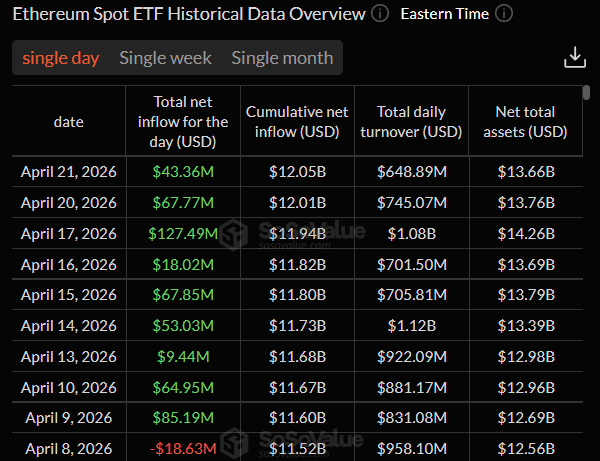Select the April 14, 2026 date cell
This screenshot has height=461, width=600.
(69, 326)
